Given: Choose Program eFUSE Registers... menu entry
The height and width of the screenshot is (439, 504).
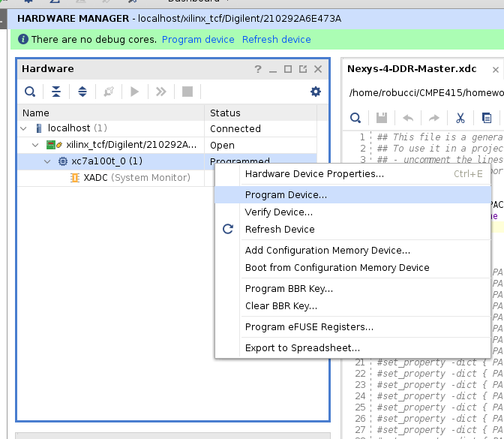Looking at the screenshot, I should tap(352, 326).
